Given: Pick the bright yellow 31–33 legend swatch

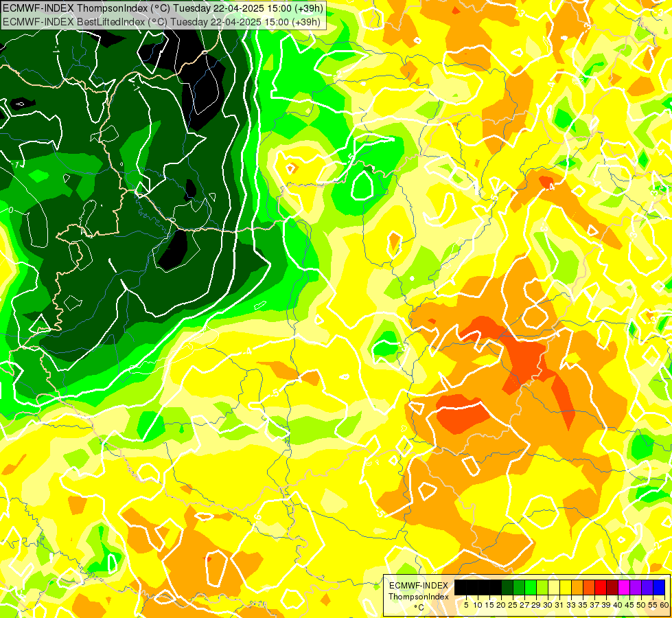Looking at the screenshot, I should coord(566,587).
